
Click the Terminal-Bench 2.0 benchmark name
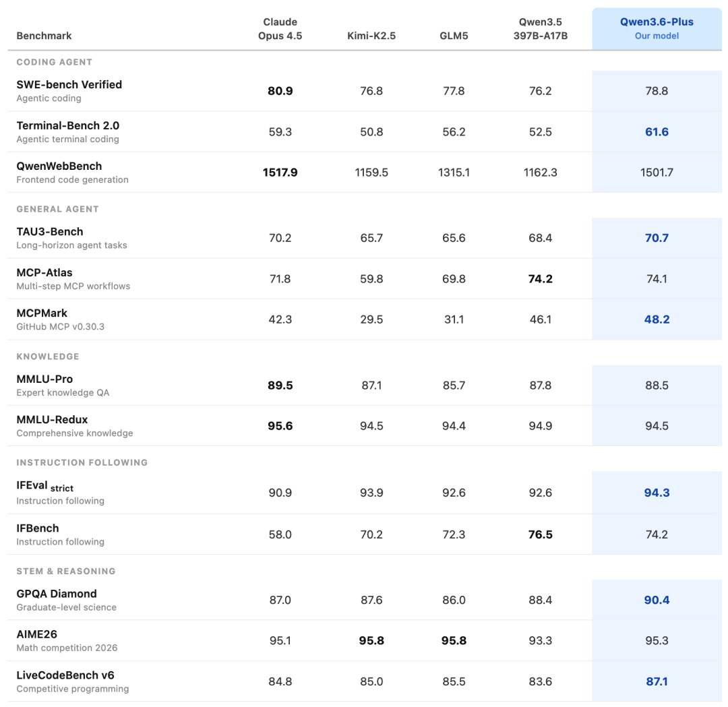[x=67, y=126]
